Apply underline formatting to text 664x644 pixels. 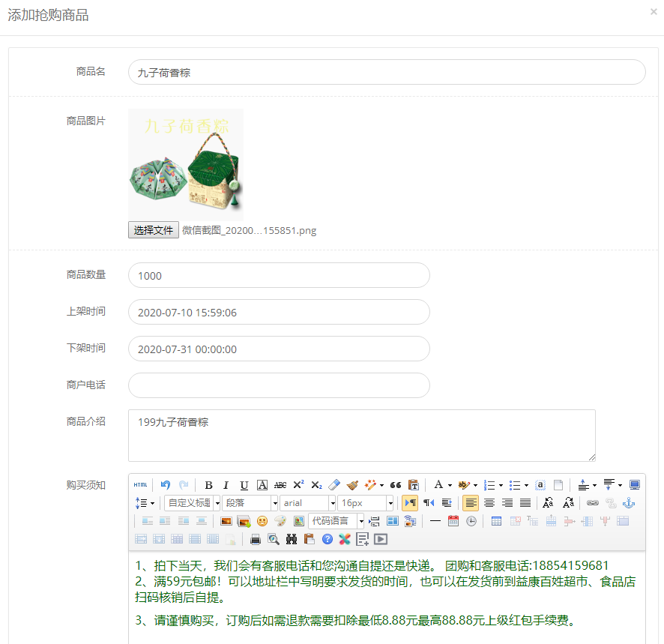pos(244,485)
